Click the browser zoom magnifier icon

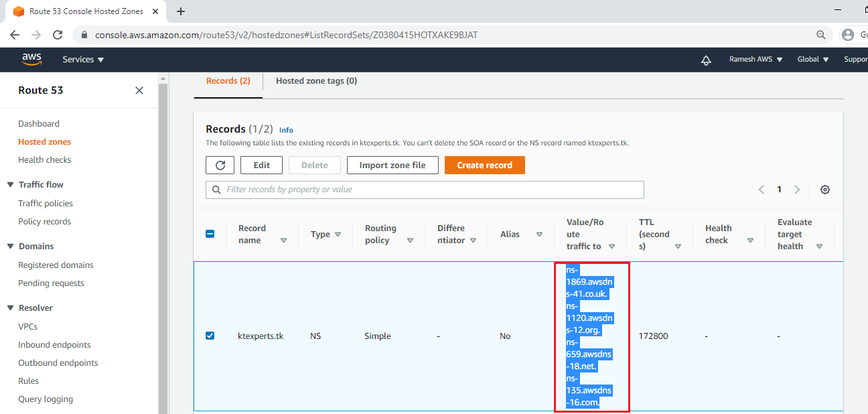coord(820,35)
